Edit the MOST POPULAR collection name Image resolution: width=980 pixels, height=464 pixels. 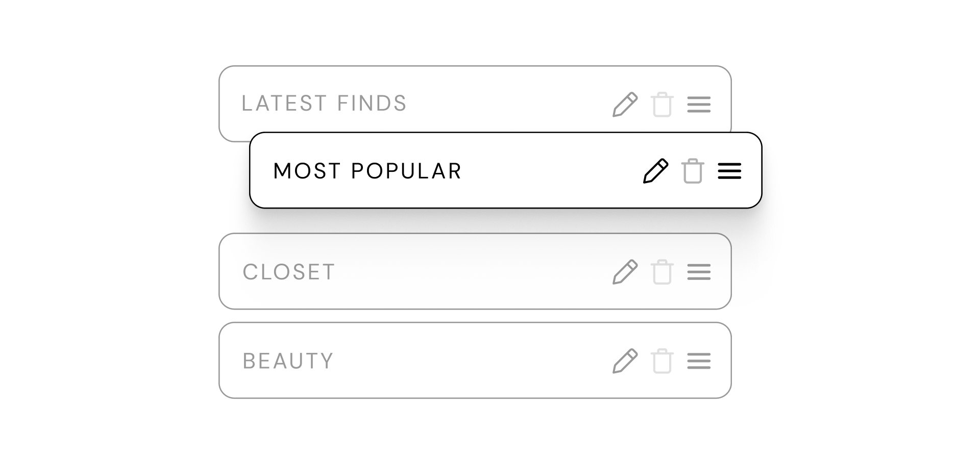(x=656, y=171)
